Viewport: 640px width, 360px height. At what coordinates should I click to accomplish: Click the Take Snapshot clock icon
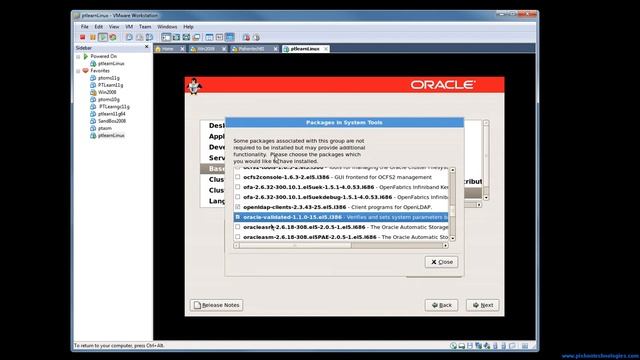(x=129, y=37)
